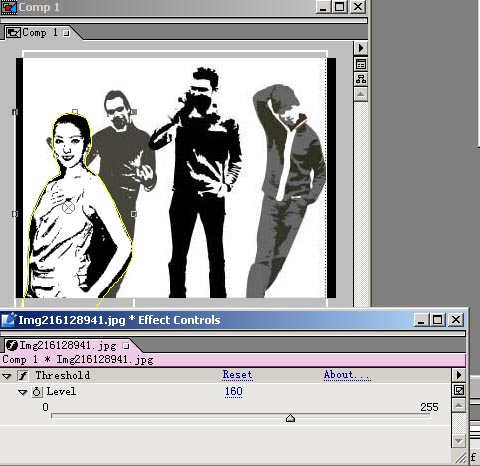
Task: Collapse the Threshold effect triangle
Action: 7,376
